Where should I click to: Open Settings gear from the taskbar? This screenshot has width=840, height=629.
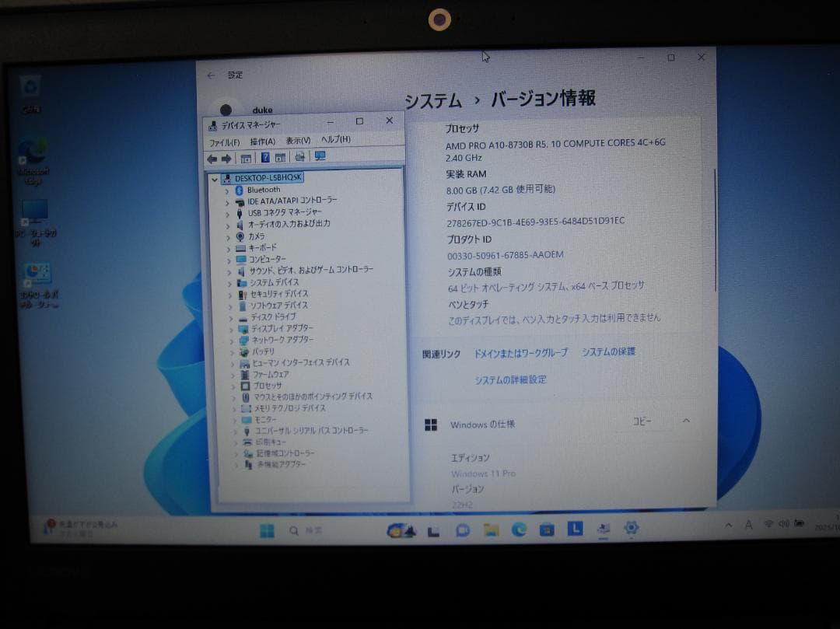click(x=630, y=529)
